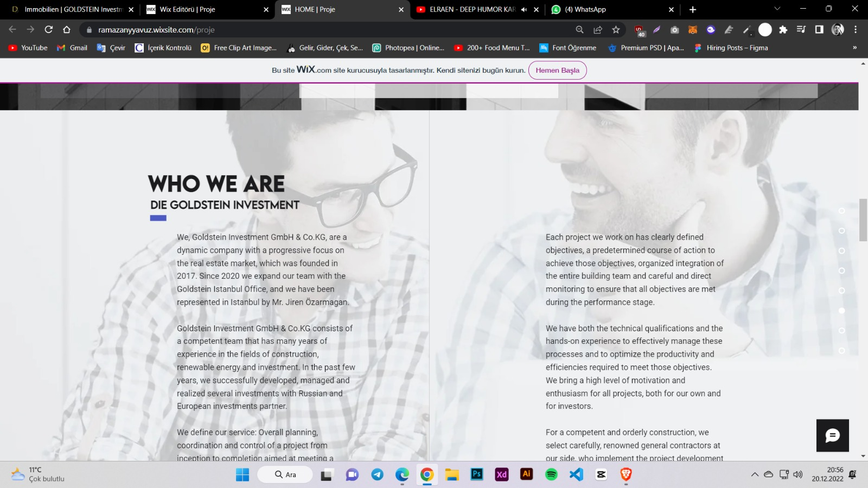Open the volume speaker tray icon
Viewport: 868px width, 488px height.
click(x=797, y=474)
